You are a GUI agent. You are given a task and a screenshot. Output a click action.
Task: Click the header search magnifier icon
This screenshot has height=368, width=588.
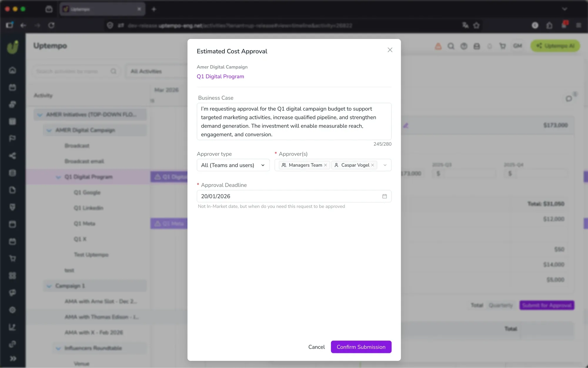point(451,46)
